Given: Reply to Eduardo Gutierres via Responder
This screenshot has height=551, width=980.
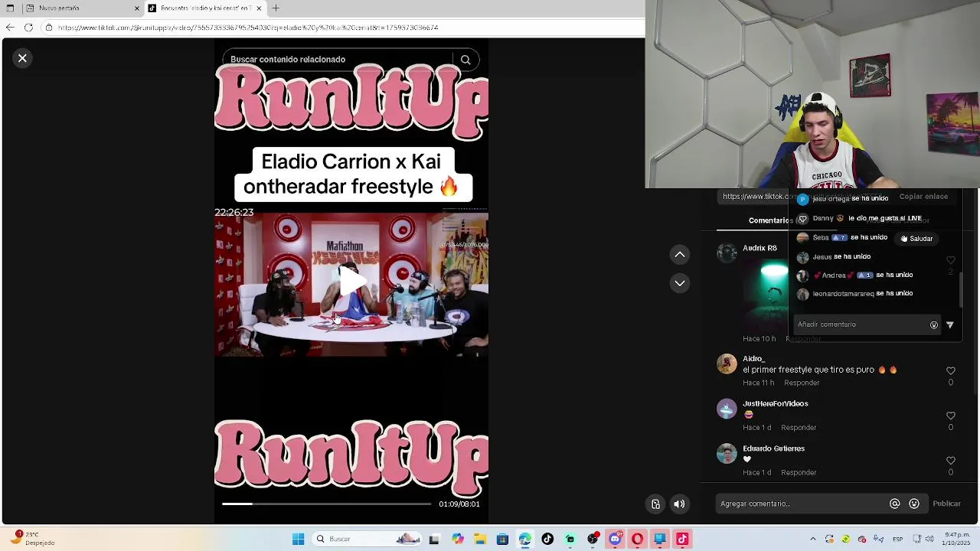Looking at the screenshot, I should (x=799, y=473).
